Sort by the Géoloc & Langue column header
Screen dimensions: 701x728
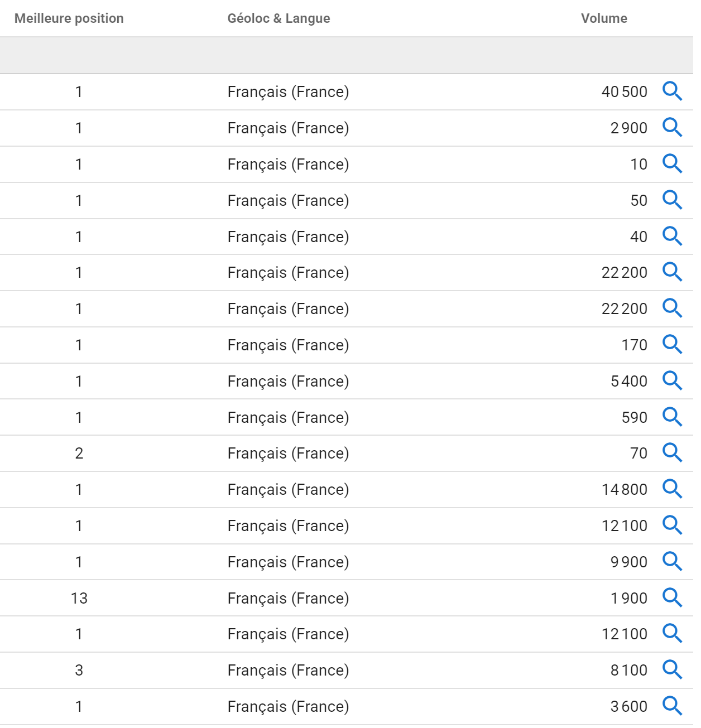(x=279, y=18)
